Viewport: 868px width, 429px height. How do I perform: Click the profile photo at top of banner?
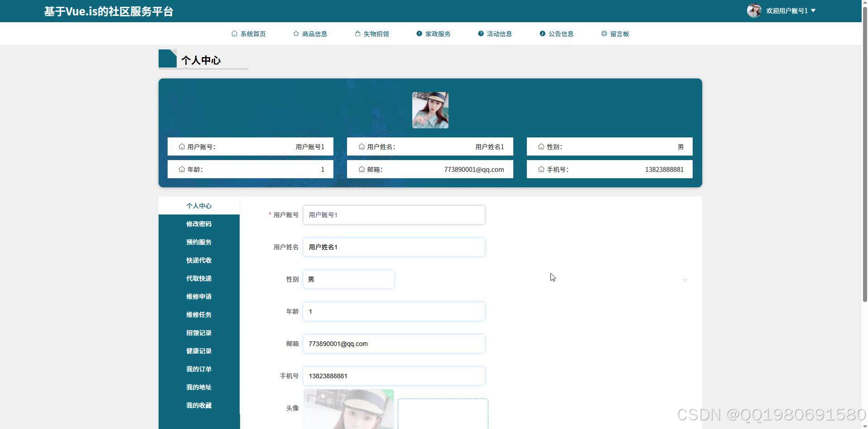(429, 110)
